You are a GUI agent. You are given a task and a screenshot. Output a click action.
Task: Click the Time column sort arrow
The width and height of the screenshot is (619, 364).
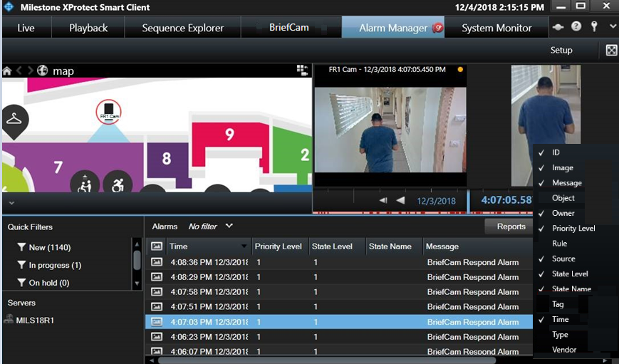(244, 246)
